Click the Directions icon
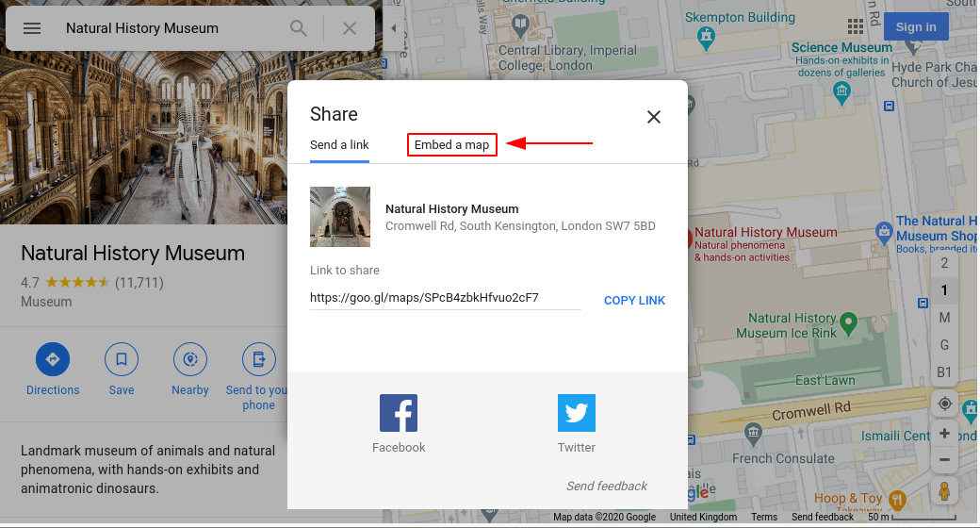 pyautogui.click(x=53, y=359)
